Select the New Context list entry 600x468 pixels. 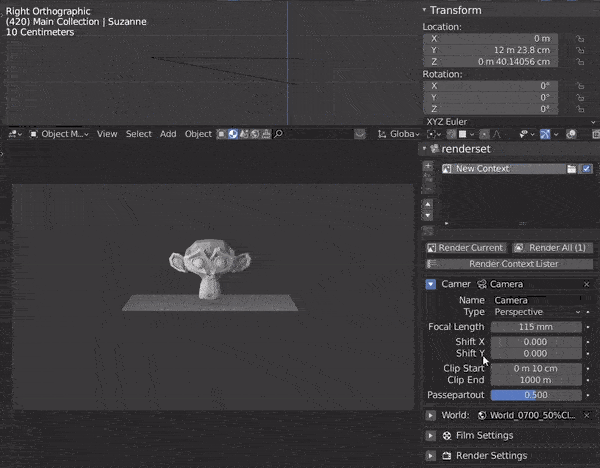[504, 169]
